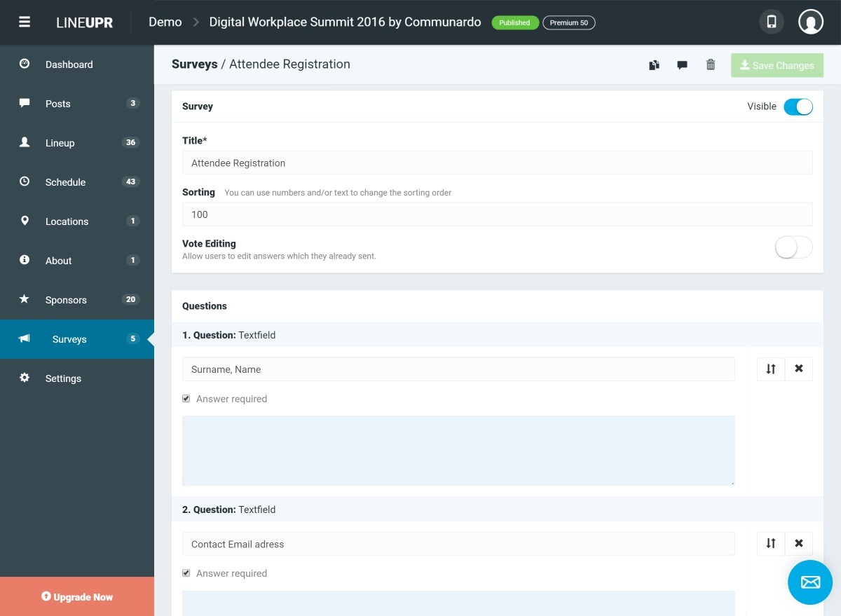The height and width of the screenshot is (616, 841).
Task: Duplicate the survey using the copy icon
Action: coord(654,64)
